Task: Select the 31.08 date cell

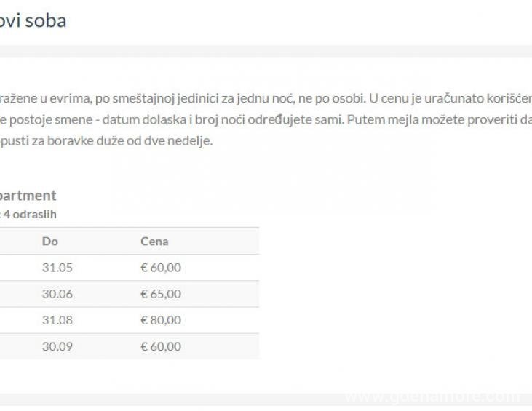Action: point(57,320)
